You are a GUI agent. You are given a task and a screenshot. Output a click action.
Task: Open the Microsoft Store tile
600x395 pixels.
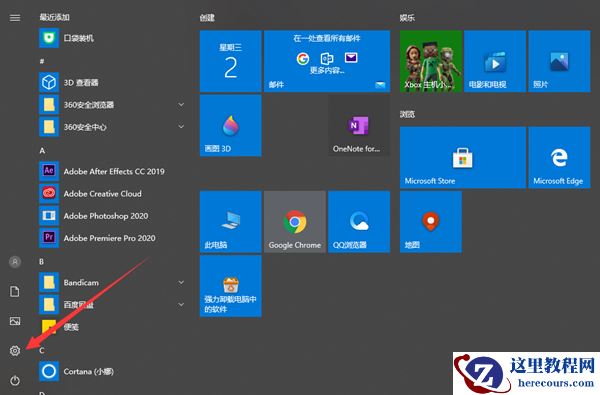(x=463, y=157)
